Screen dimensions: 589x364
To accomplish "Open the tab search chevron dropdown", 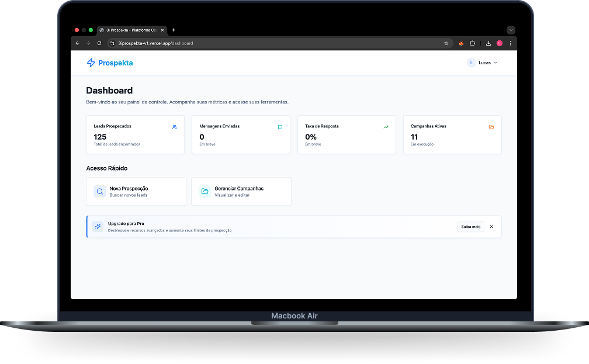I will [x=511, y=30].
